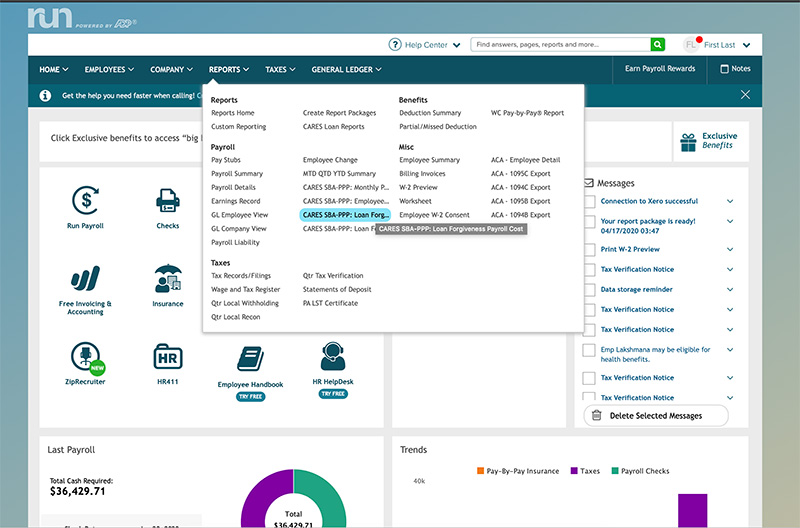Open the HOME navigation dropdown

54,69
